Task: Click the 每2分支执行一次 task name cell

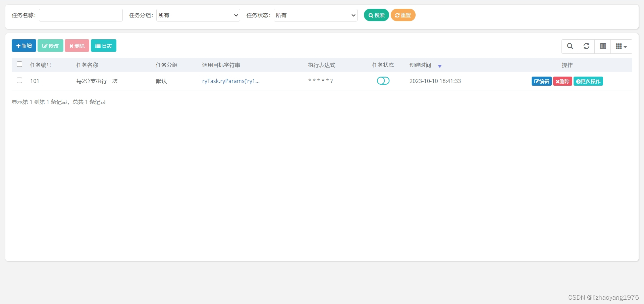Action: coord(97,81)
